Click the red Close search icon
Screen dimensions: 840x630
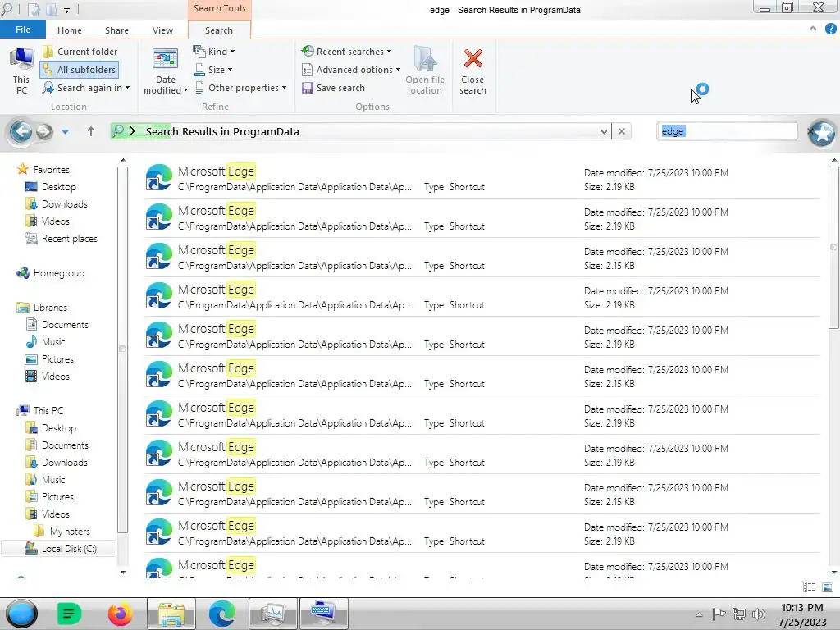click(472, 59)
